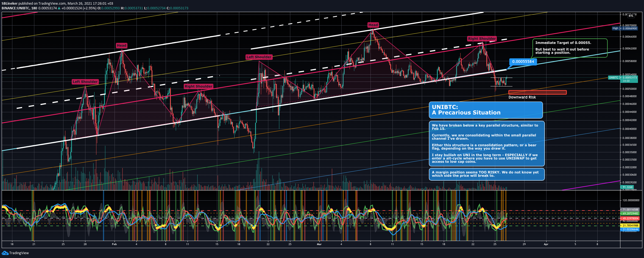Click the 21.78541988 yellow indicator value
644x258 pixels.
(x=630, y=225)
